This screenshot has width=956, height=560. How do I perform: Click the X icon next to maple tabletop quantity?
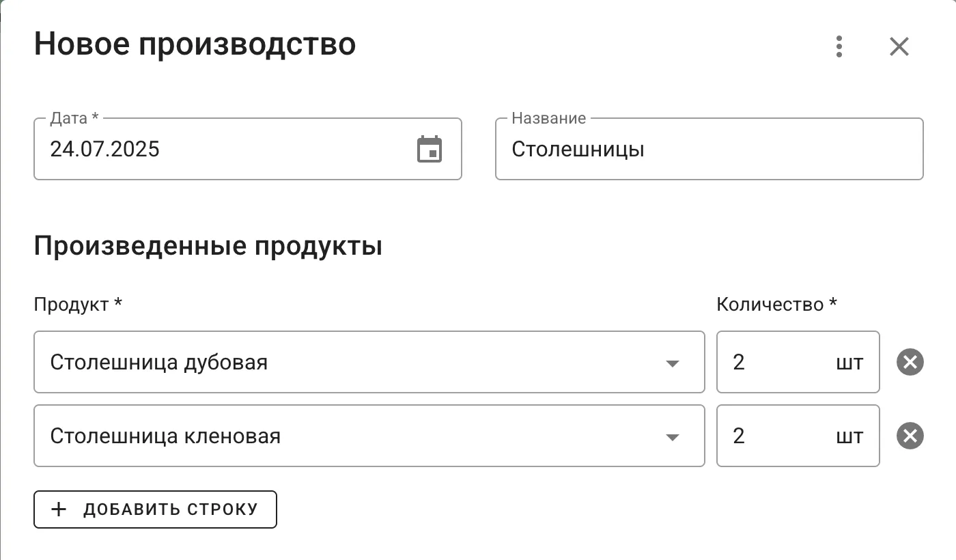click(910, 436)
